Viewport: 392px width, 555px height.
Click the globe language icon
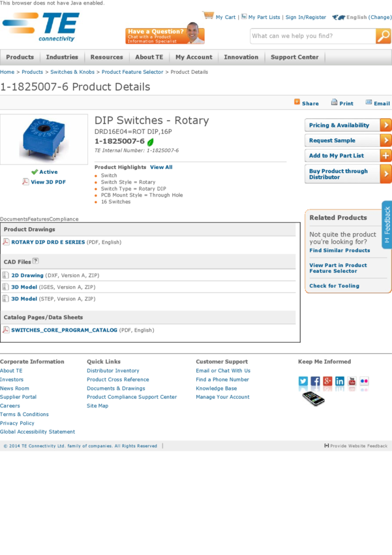(339, 17)
